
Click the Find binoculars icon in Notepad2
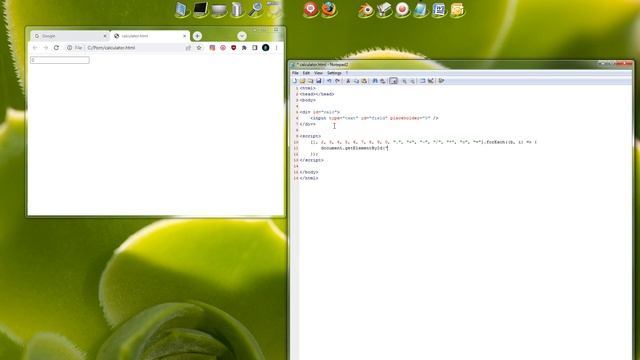(375, 81)
